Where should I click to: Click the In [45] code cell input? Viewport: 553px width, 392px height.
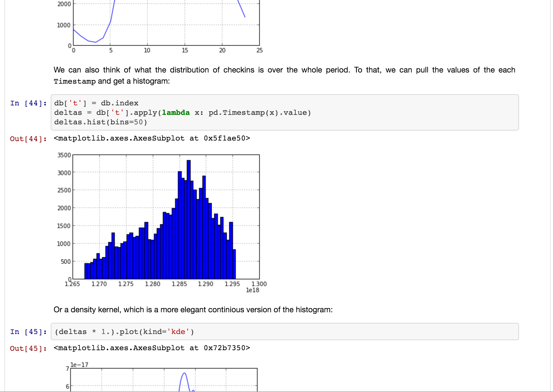click(285, 331)
